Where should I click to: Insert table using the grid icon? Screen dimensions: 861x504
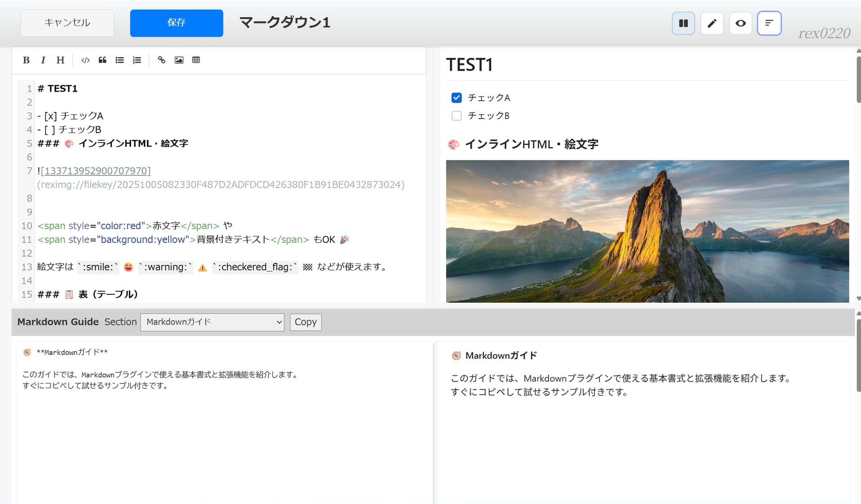(x=196, y=60)
